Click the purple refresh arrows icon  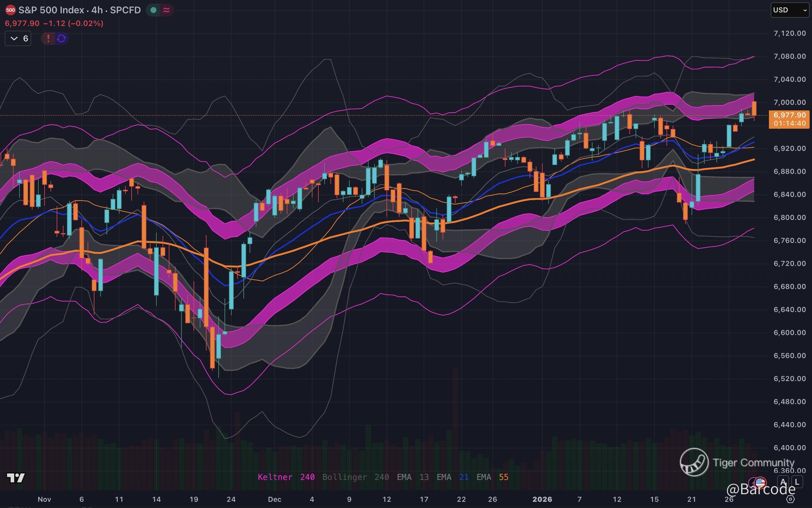[61, 38]
